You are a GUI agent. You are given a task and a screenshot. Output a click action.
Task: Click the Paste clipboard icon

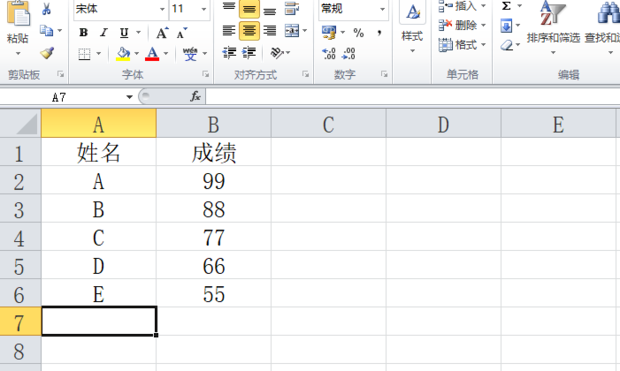coord(18,14)
